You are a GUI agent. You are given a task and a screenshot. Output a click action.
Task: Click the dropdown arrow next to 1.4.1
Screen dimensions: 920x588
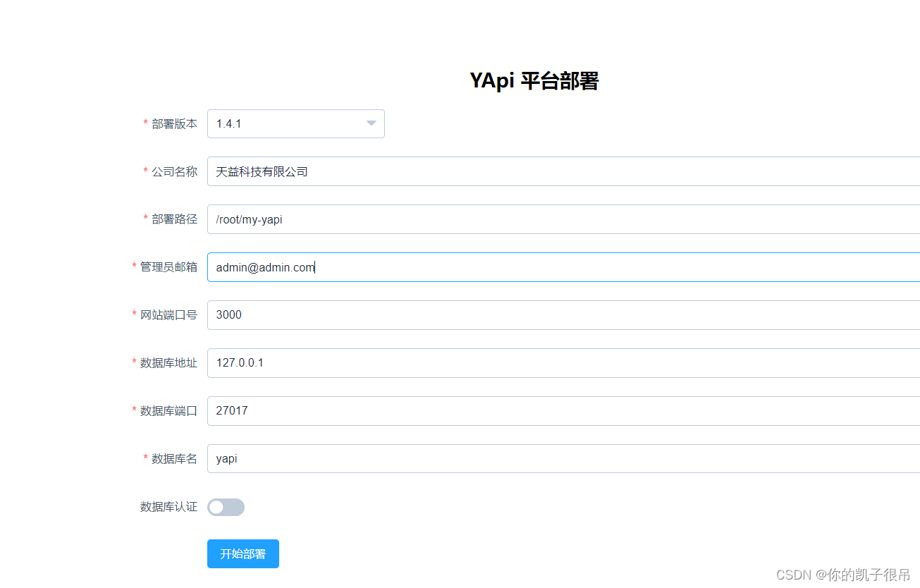tap(371, 123)
